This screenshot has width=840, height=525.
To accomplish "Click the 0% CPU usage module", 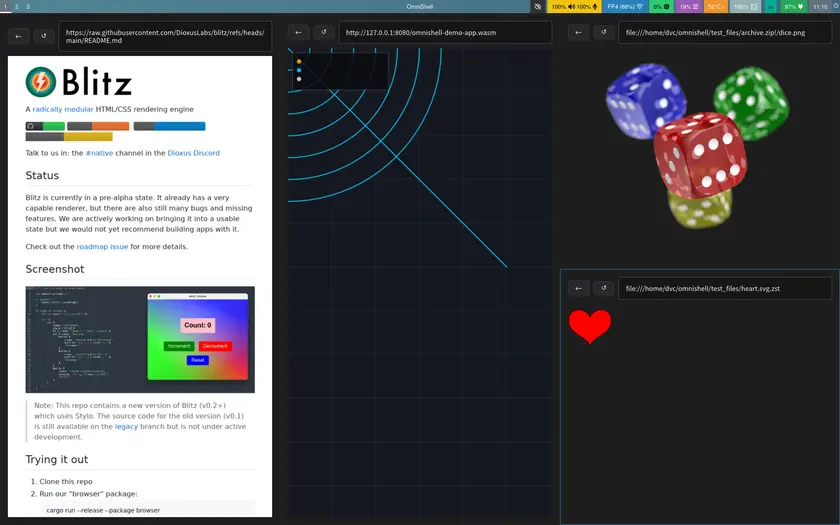I will tap(662, 6).
